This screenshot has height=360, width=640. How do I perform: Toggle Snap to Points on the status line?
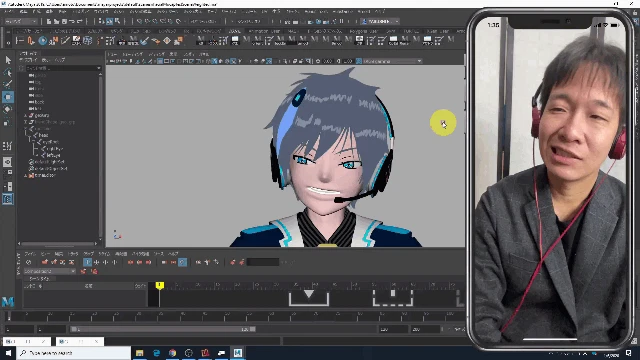(x=155, y=21)
